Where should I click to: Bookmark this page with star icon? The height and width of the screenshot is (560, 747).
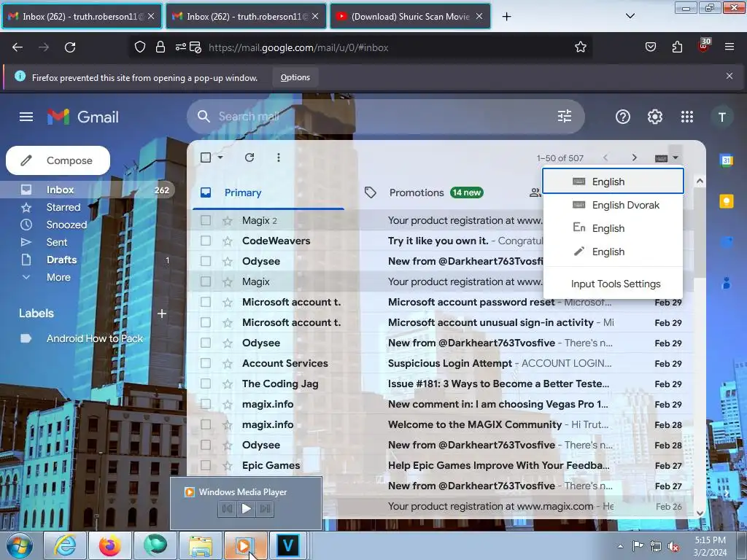point(580,47)
